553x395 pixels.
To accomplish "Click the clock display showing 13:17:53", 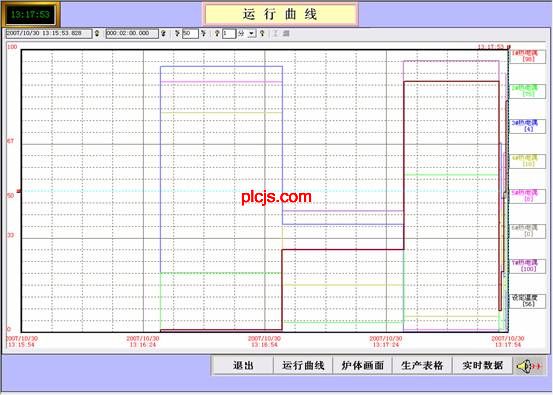I will [30, 14].
